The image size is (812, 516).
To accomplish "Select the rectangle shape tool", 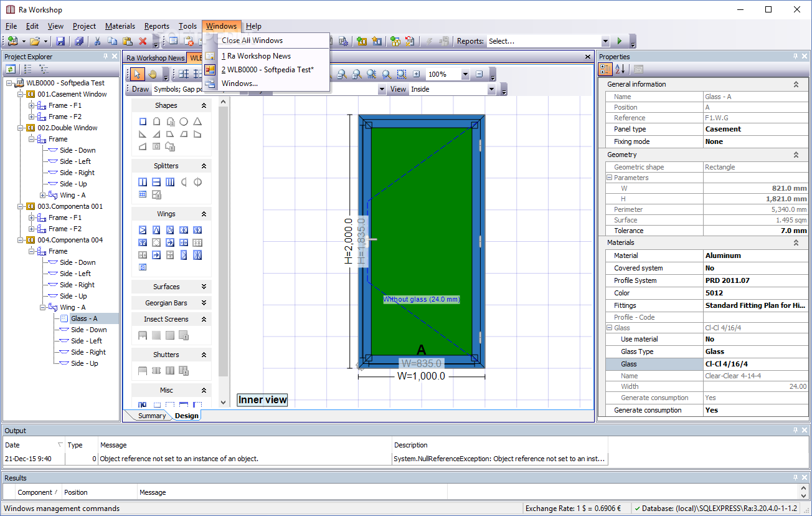I will (x=143, y=122).
